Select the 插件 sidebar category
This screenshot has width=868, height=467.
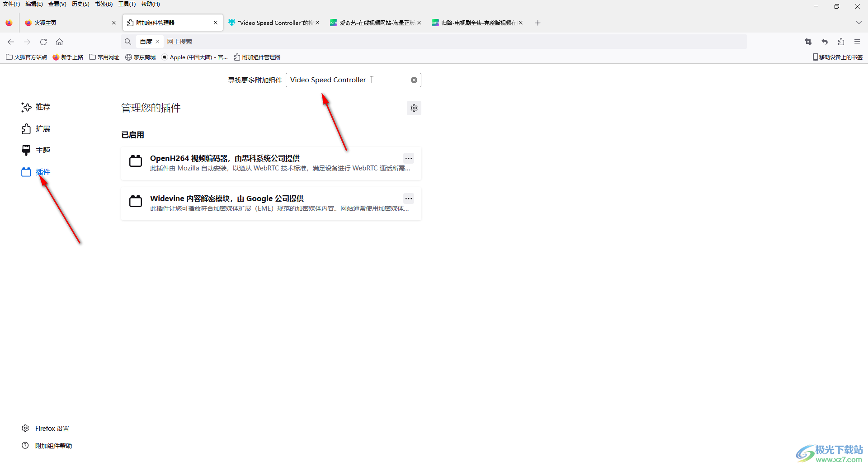click(36, 172)
